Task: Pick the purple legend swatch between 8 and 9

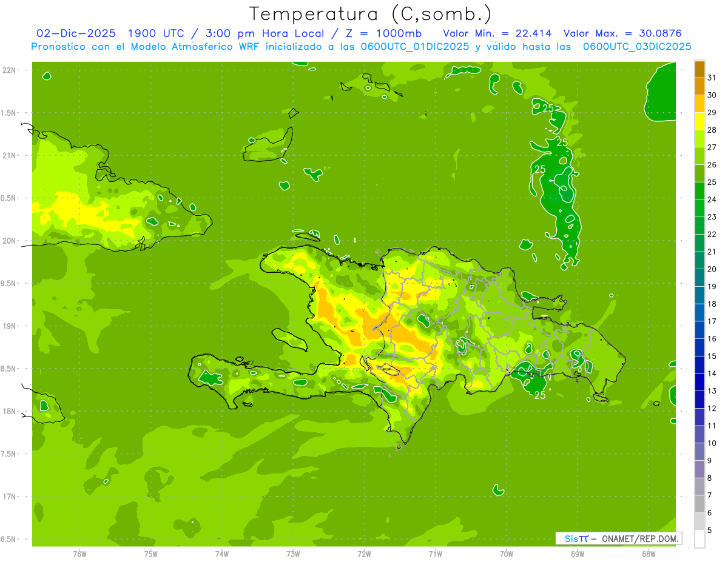Action: pos(699,469)
